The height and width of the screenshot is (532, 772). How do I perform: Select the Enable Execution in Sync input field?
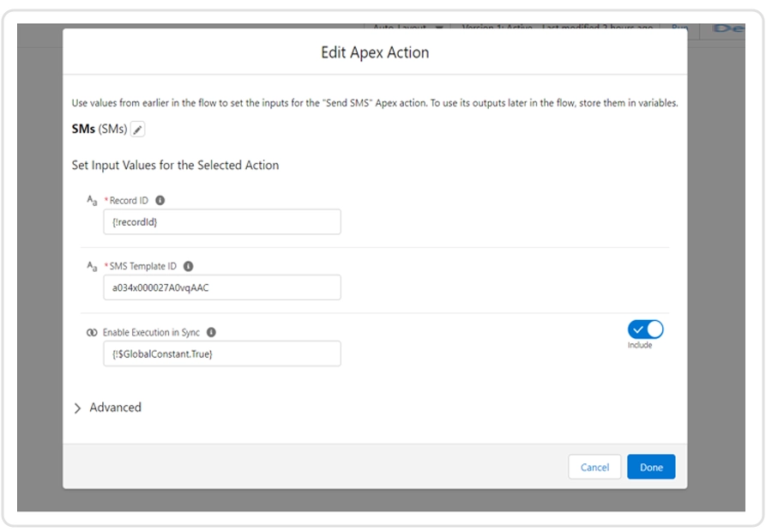[221, 354]
